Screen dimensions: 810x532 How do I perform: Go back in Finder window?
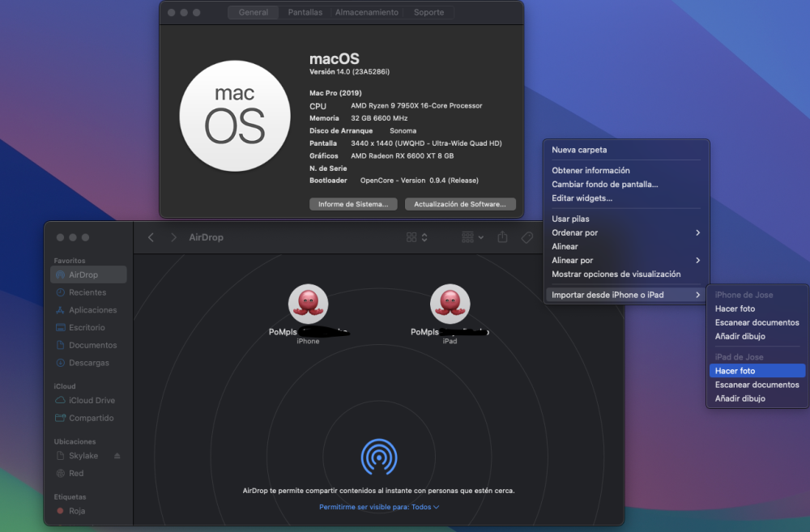click(151, 237)
